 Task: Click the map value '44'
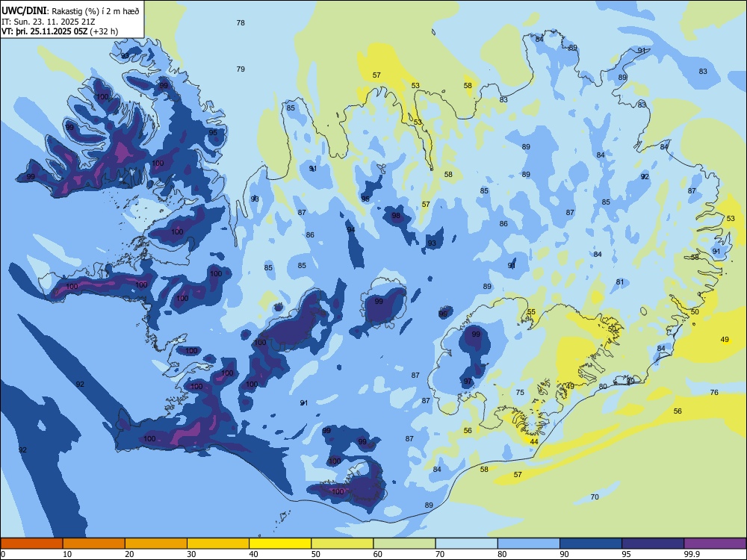(534, 442)
